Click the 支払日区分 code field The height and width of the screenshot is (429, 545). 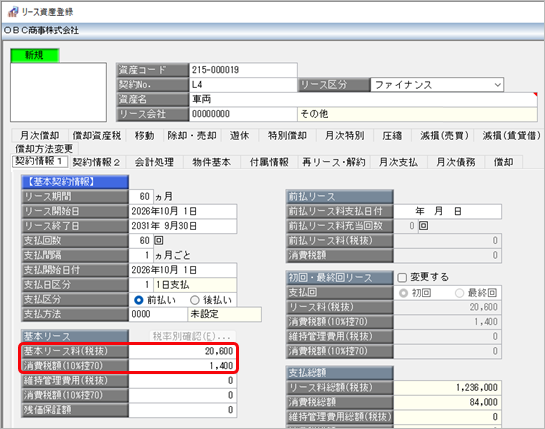(x=141, y=285)
